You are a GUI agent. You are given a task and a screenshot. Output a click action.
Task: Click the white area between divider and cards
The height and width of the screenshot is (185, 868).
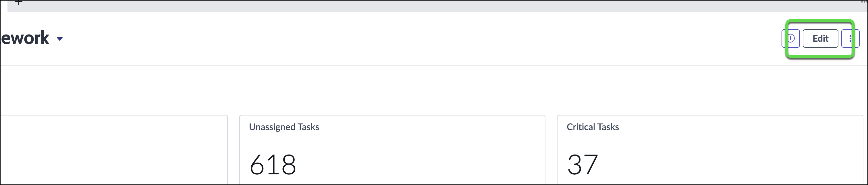point(404,90)
